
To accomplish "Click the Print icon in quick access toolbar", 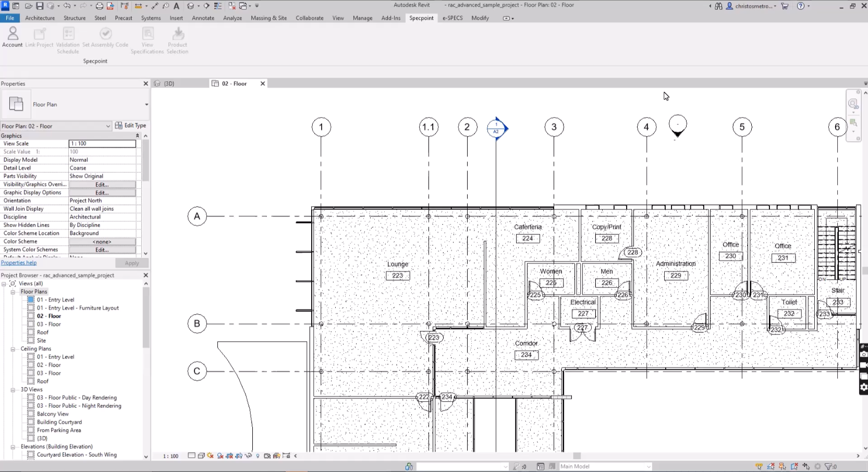I will pos(99,6).
